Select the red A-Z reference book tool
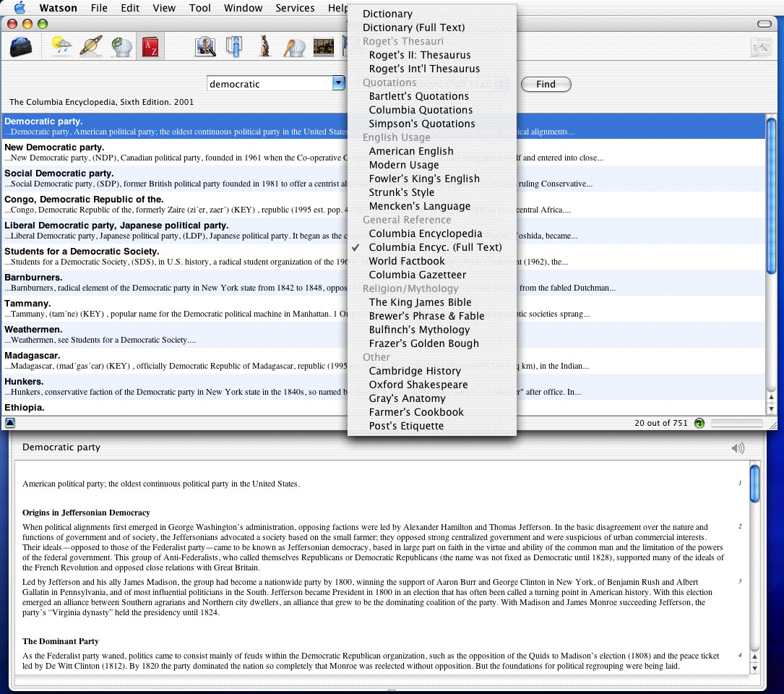784x694 pixels. coord(150,47)
